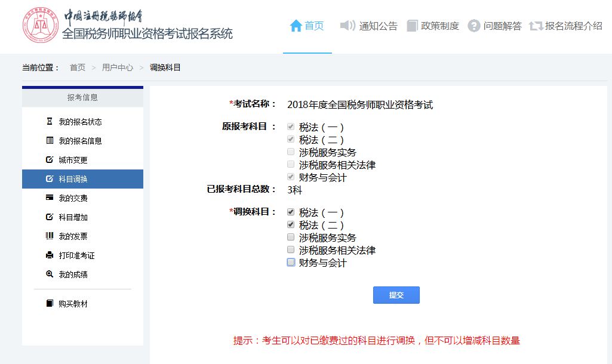The height and width of the screenshot is (364, 612).
Task: Uncheck 税法（二）under 调换科目
Action: click(x=291, y=225)
